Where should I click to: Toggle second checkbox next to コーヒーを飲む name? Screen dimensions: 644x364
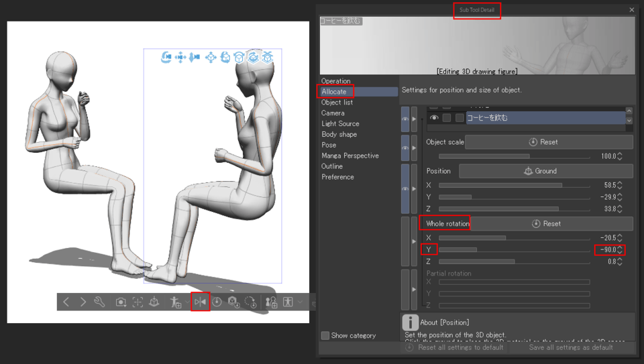click(460, 118)
